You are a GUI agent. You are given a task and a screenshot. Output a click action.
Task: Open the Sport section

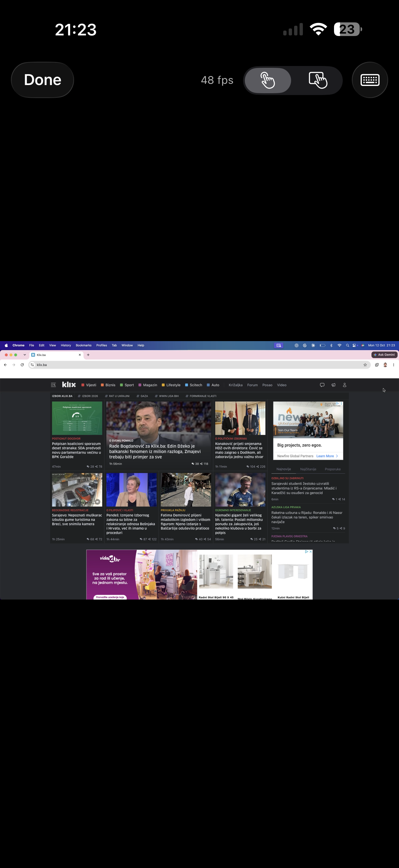[127, 385]
